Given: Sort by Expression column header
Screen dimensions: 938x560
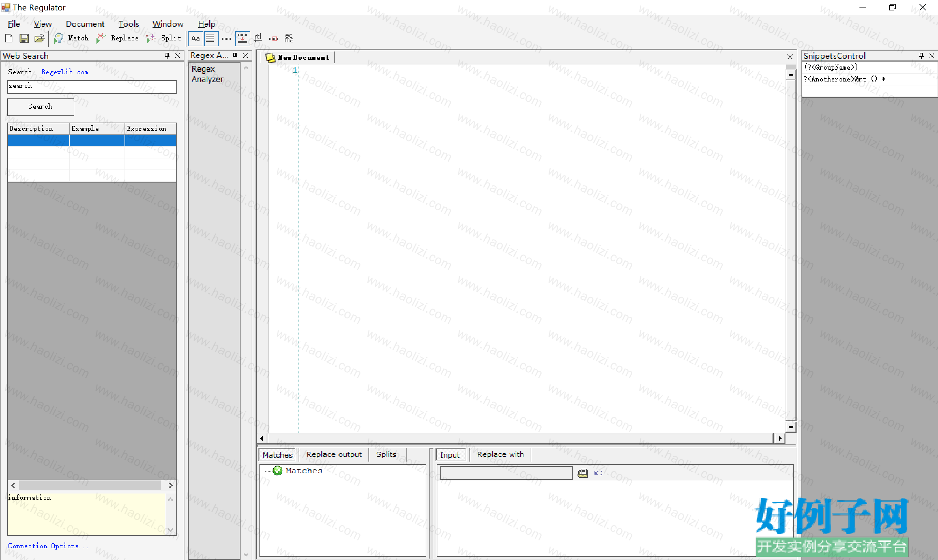Looking at the screenshot, I should [151, 129].
